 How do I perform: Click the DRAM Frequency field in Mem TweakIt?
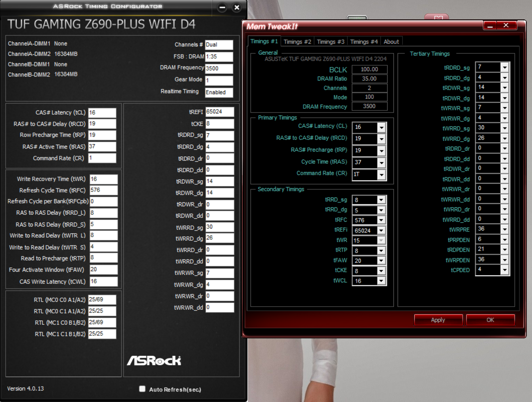click(370, 106)
